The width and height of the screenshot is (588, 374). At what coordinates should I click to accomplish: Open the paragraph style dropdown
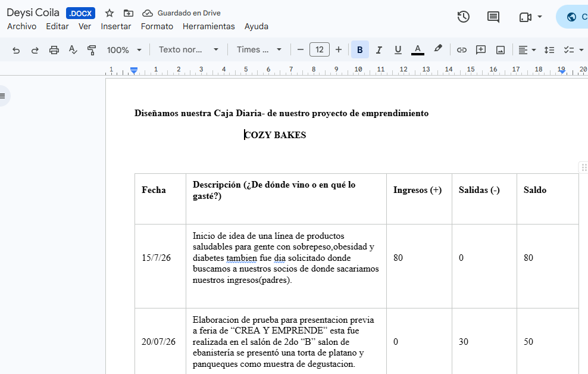click(189, 49)
